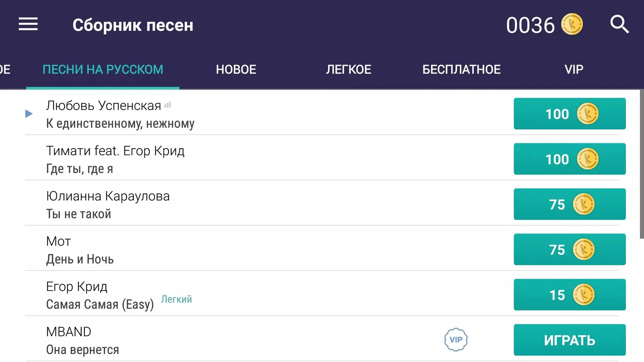
Task: Buy День и Ночь for 75 coins
Action: tap(570, 249)
